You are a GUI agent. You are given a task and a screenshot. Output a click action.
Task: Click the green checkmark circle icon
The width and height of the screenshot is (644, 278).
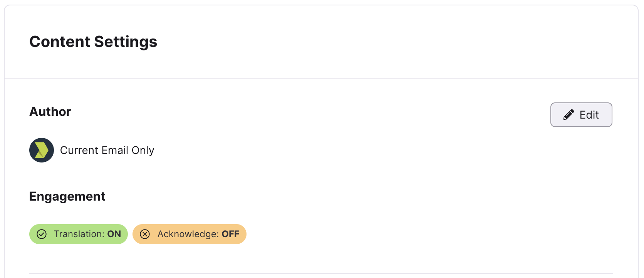click(42, 234)
